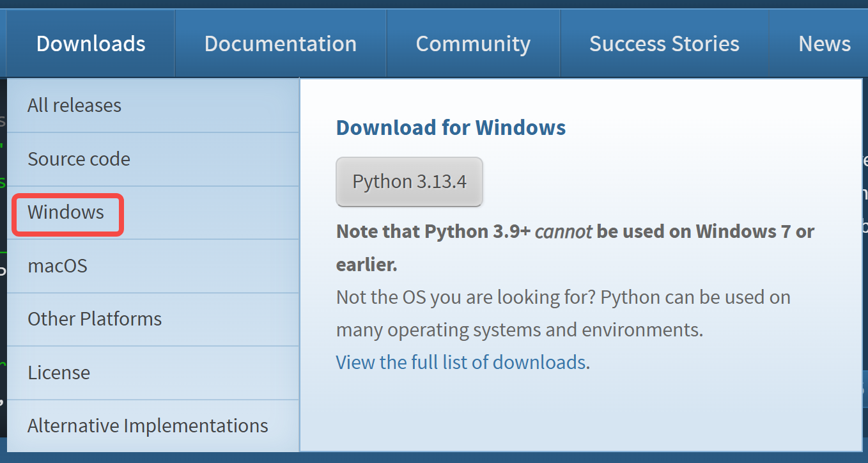
Task: Choose Source code in the Downloads submenu
Action: 153,159
